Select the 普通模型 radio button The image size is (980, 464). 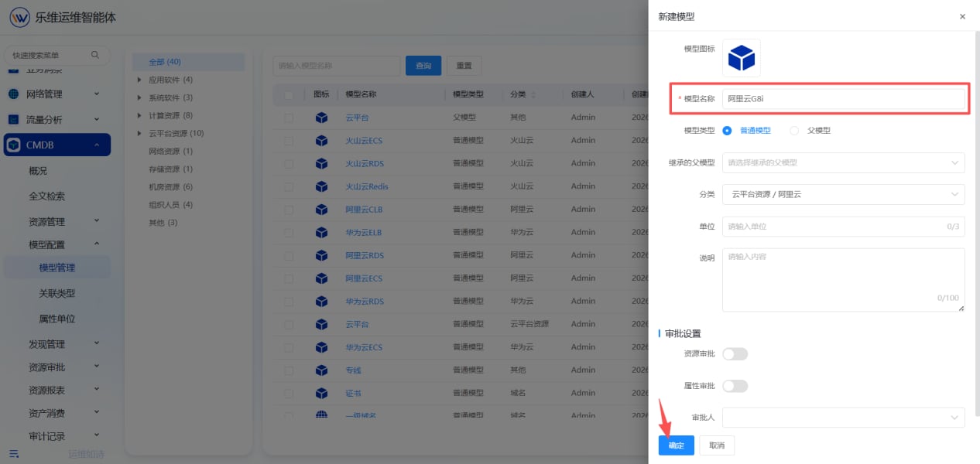click(727, 131)
